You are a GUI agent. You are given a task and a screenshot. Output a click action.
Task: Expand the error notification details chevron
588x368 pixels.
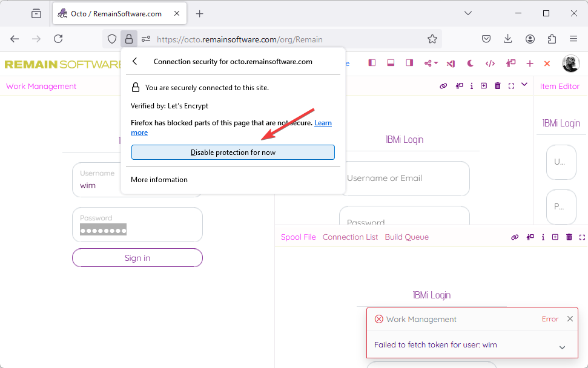click(562, 347)
